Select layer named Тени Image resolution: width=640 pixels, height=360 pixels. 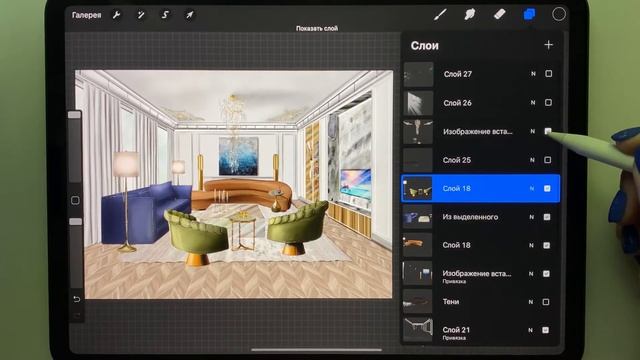pyautogui.click(x=451, y=302)
